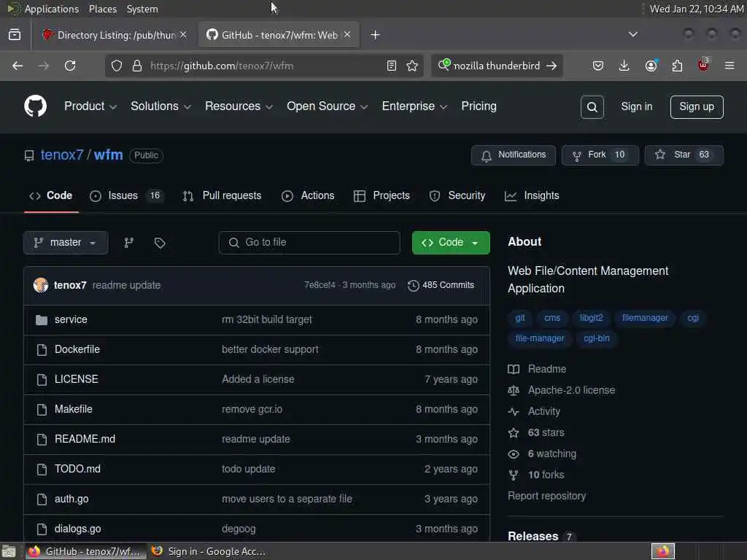This screenshot has height=560, width=747.
Task: Click padlock site info icon
Action: 137,66
